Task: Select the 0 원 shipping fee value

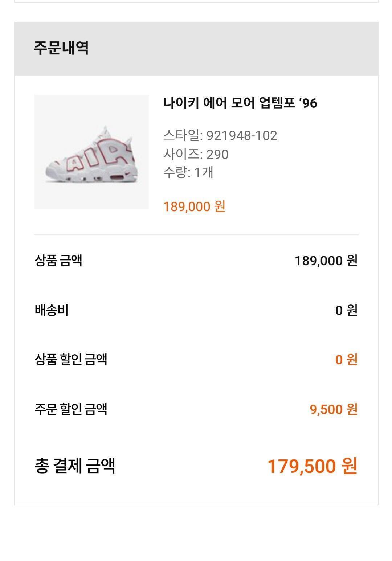Action: [347, 310]
